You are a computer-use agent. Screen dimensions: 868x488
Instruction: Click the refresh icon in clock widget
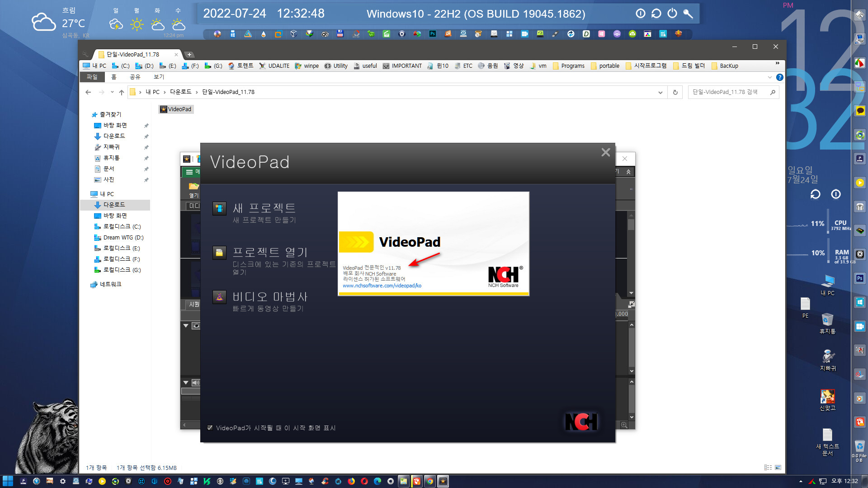(x=816, y=194)
